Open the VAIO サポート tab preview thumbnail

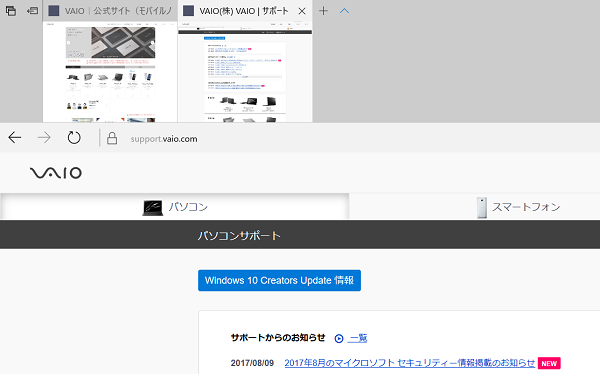(x=245, y=72)
